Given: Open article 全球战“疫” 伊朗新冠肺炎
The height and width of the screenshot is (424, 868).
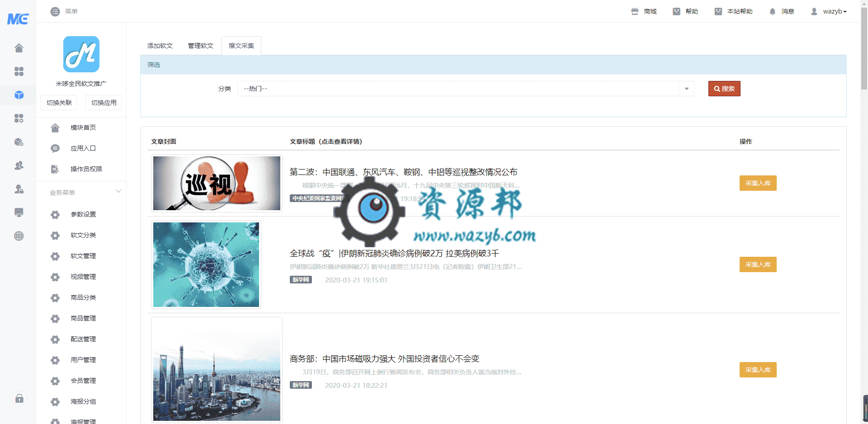Looking at the screenshot, I should pos(394,254).
